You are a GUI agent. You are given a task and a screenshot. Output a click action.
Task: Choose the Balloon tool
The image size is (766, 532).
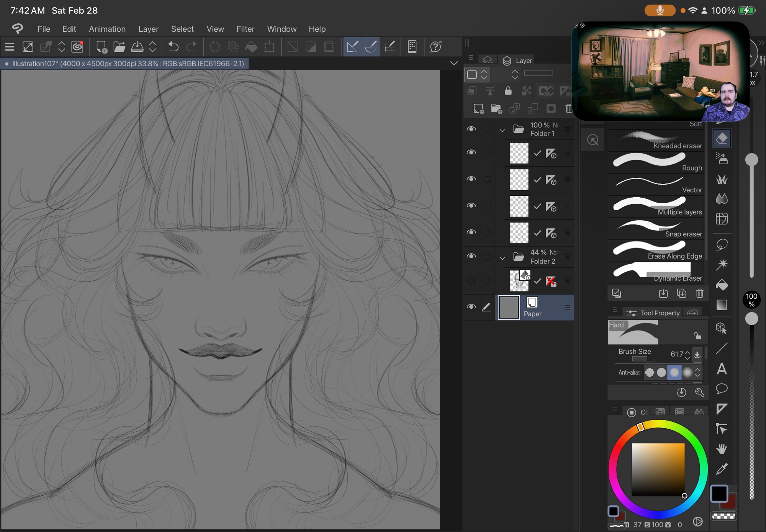click(x=722, y=389)
